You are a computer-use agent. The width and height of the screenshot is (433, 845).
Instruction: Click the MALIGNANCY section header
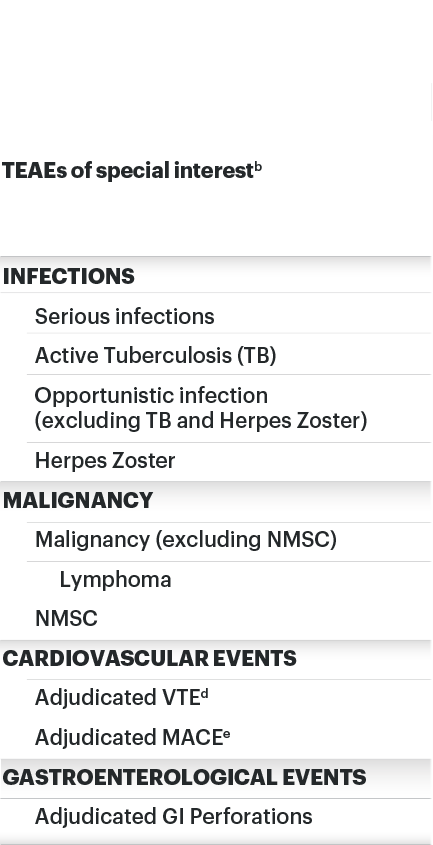[216, 501]
